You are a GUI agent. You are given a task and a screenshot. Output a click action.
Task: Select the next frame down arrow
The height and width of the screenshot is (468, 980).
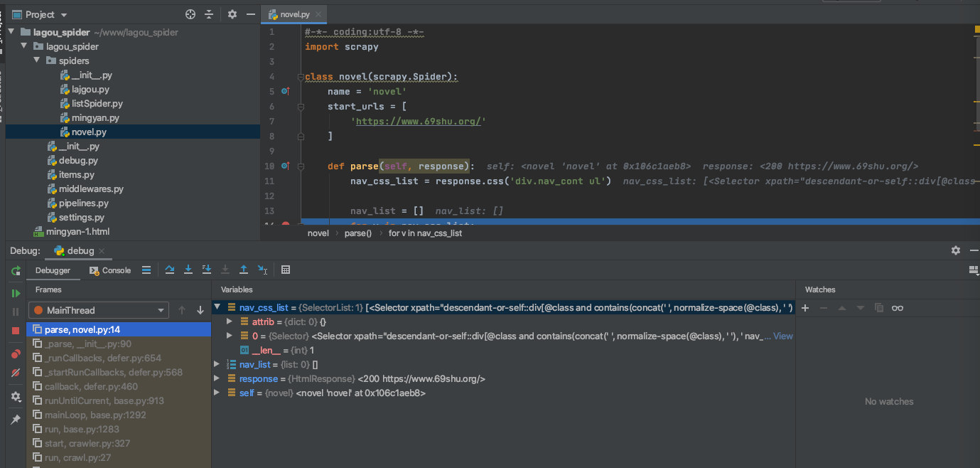pos(200,310)
